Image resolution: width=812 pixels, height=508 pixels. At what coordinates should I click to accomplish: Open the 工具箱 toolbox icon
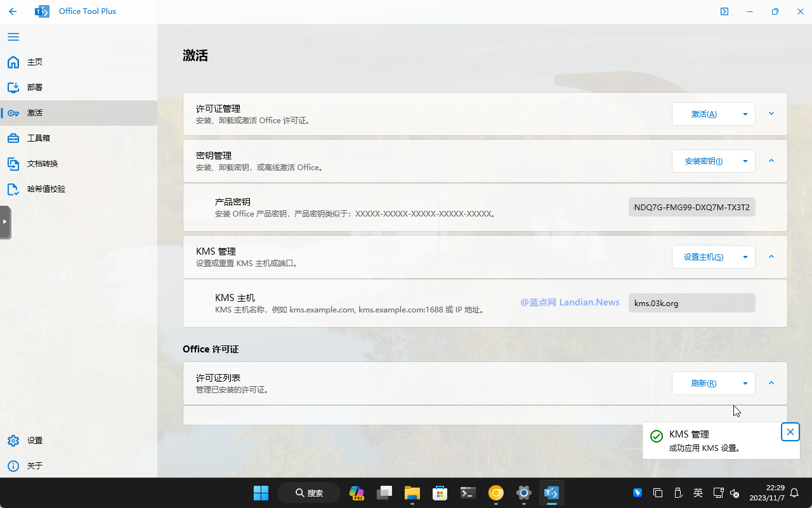[13, 138]
